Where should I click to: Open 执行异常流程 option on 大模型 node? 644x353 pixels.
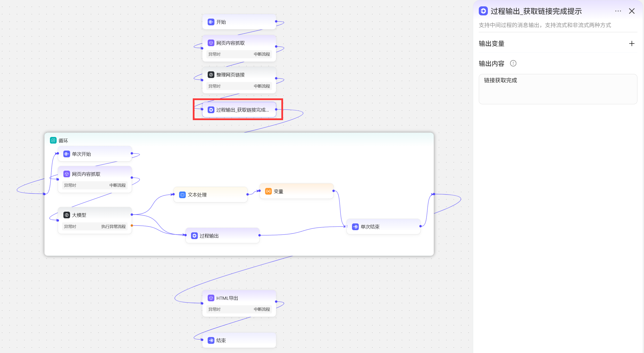pyautogui.click(x=113, y=226)
